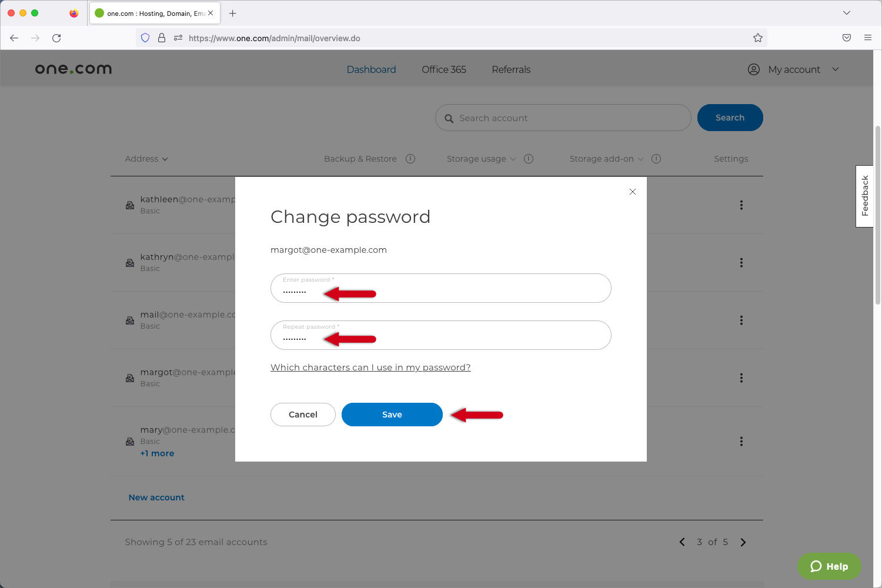The height and width of the screenshot is (588, 882).
Task: Open the Storage usage filter dropdown
Action: pyautogui.click(x=512, y=159)
